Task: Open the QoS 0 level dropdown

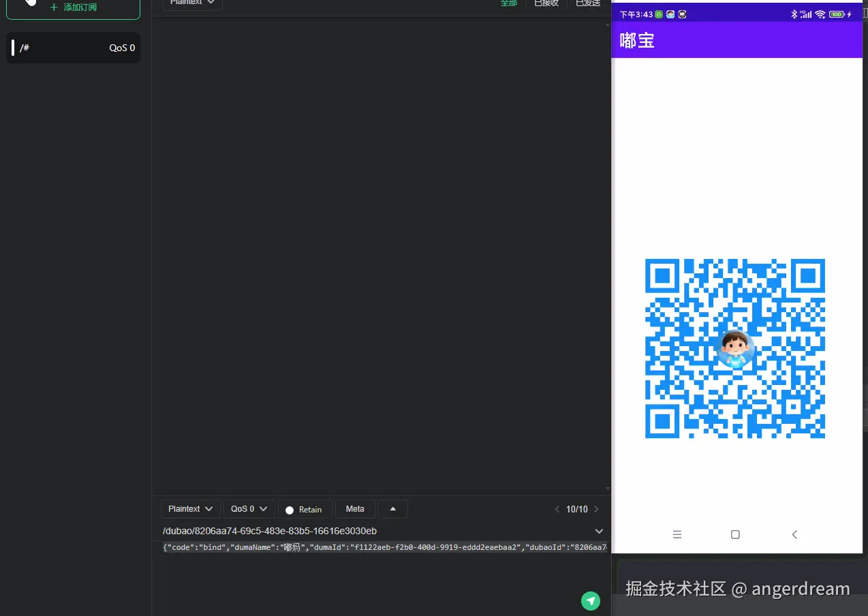Action: (249, 509)
